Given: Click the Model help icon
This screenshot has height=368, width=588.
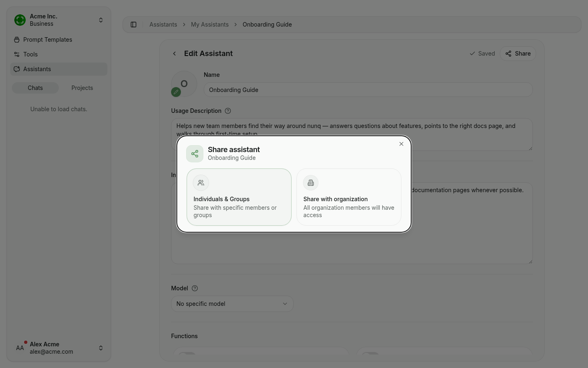Looking at the screenshot, I should click(x=195, y=288).
